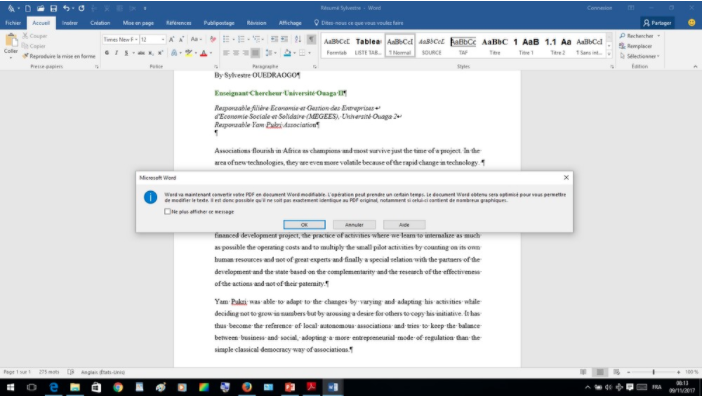Tick the 'Ne plus afficher ce message' checkbox
This screenshot has width=704, height=400.
166,211
